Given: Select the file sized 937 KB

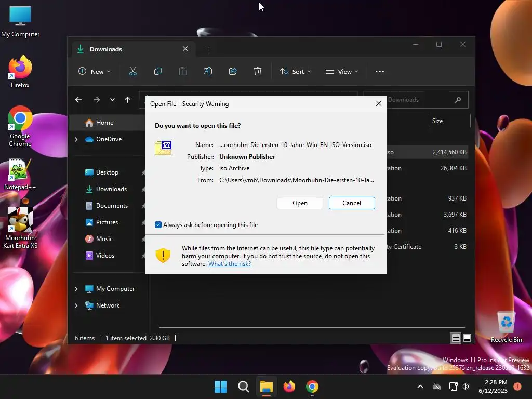Looking at the screenshot, I should [428, 198].
